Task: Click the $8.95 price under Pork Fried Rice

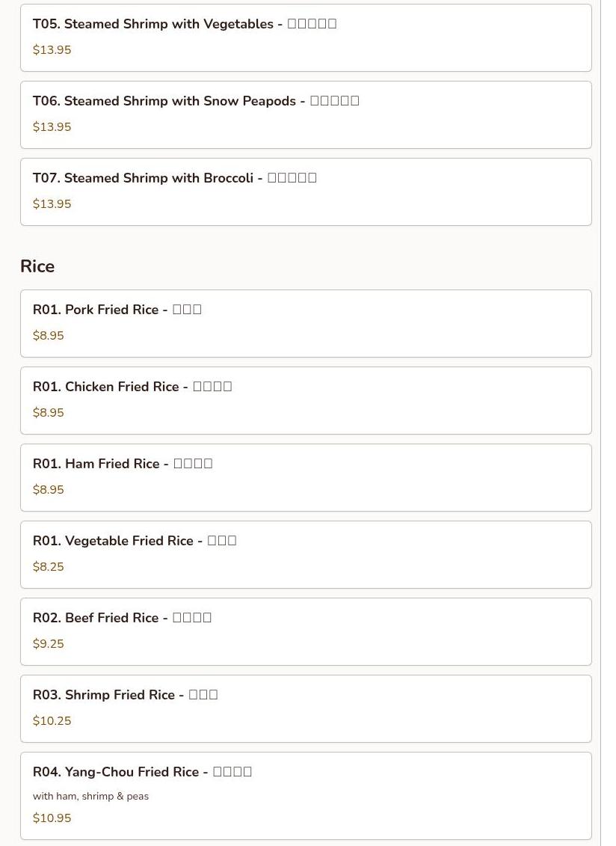Action: click(x=49, y=336)
